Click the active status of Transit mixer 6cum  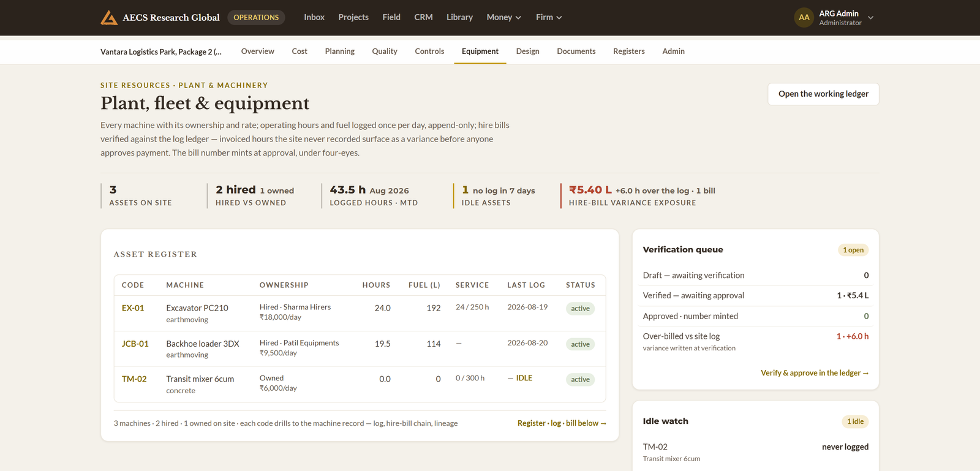(x=580, y=380)
